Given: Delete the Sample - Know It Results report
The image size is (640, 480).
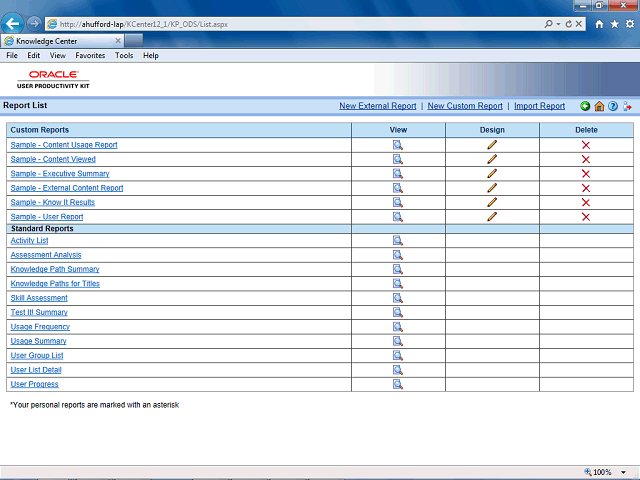Looking at the screenshot, I should [586, 202].
